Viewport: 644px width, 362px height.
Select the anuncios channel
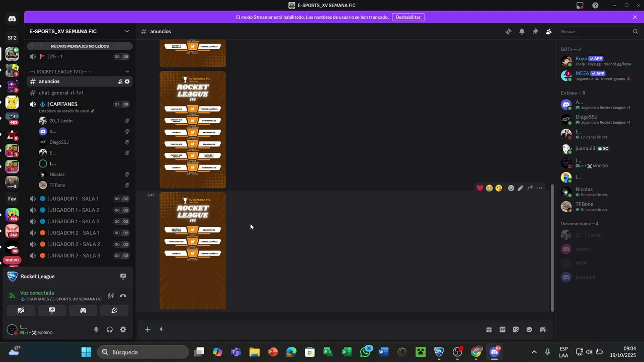point(79,81)
